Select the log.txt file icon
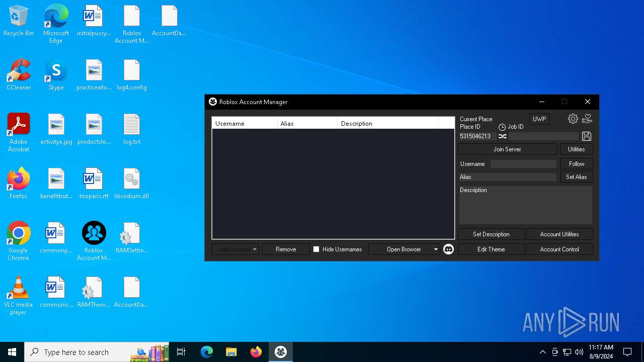Screen dimensions: 644x362 pos(131,129)
